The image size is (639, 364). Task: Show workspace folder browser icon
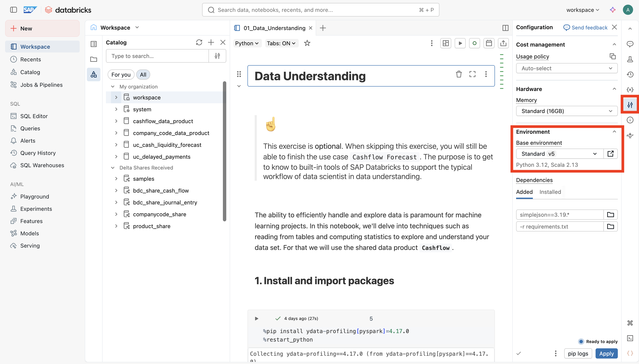[x=94, y=59]
